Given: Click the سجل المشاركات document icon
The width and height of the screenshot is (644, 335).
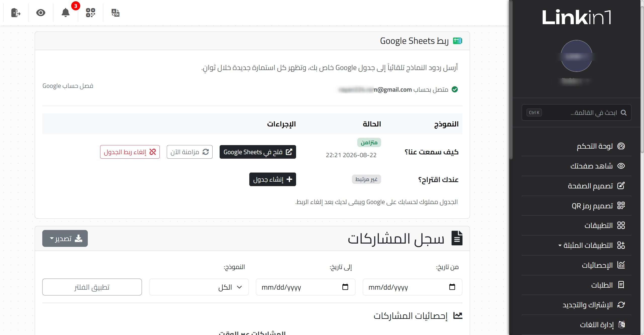Looking at the screenshot, I should pyautogui.click(x=457, y=238).
